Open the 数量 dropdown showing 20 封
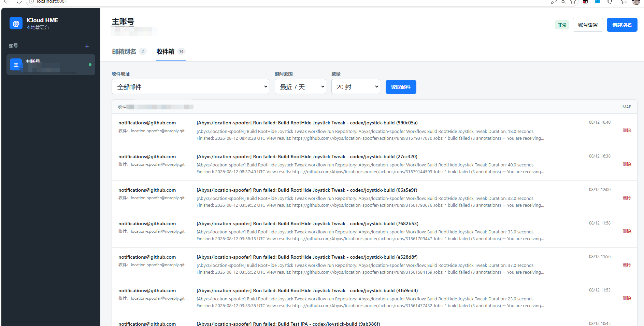This screenshot has width=644, height=326. click(356, 87)
